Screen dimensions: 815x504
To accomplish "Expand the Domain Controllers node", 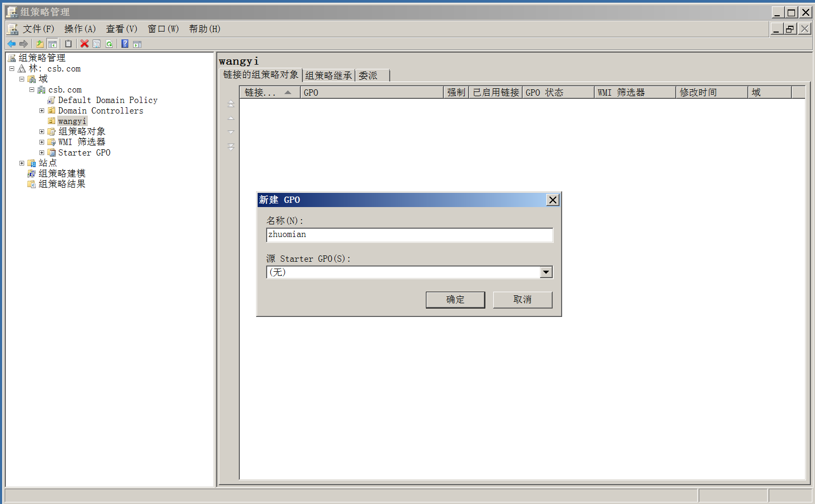I will point(42,110).
